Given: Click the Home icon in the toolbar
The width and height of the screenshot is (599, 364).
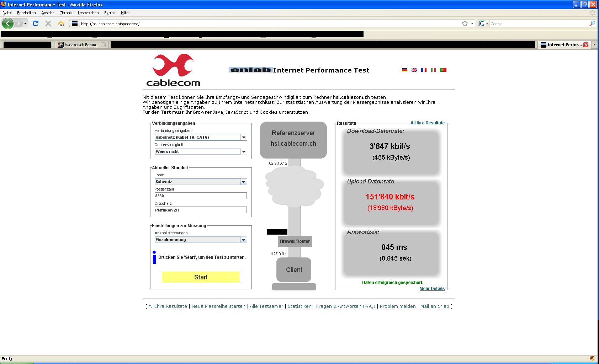Looking at the screenshot, I should point(61,24).
